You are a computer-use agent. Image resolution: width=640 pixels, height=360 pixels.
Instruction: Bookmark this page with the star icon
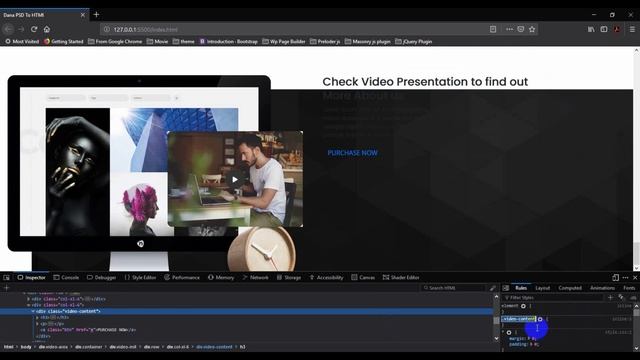tap(532, 29)
